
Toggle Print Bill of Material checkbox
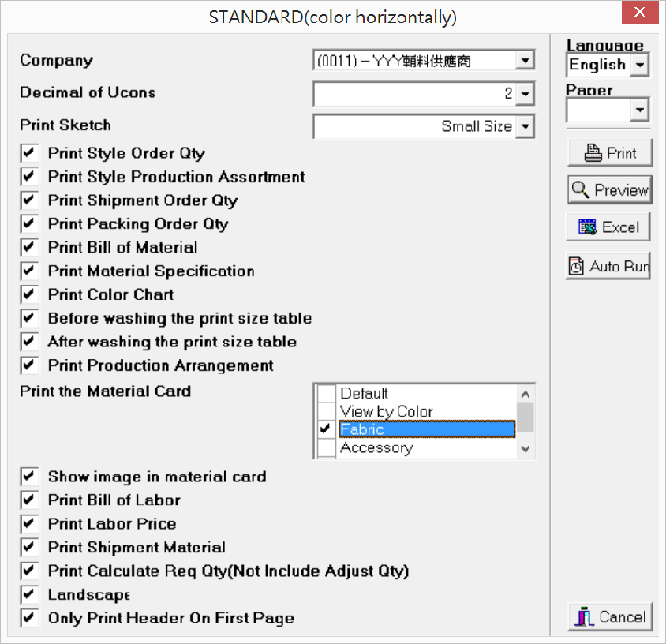(x=30, y=248)
